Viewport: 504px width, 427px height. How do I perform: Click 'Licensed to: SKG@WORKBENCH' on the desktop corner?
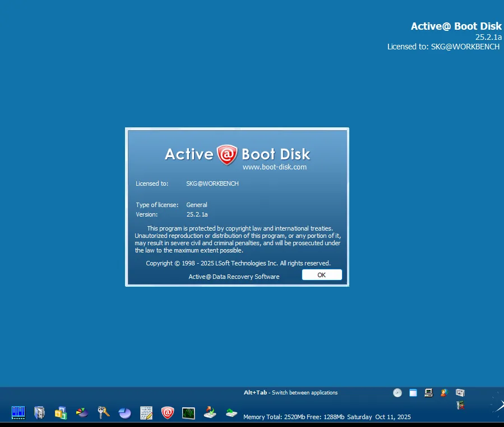(x=443, y=47)
